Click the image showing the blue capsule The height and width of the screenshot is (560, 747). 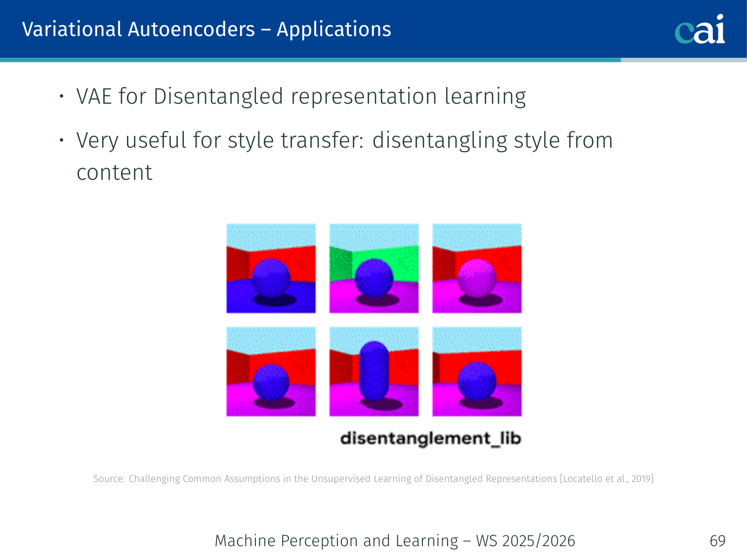point(373,371)
